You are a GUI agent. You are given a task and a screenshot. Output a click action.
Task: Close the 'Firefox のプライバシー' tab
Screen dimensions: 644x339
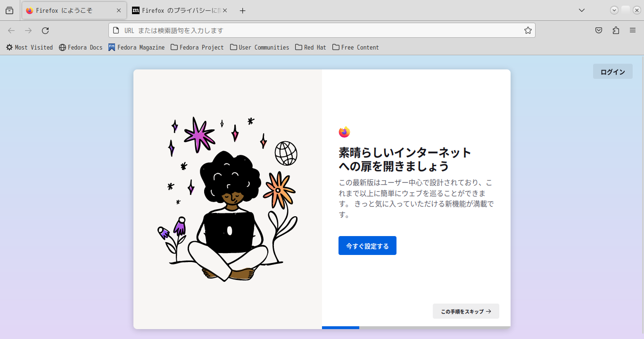click(x=225, y=10)
